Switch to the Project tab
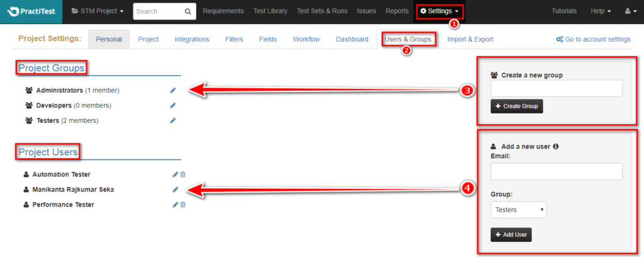The height and width of the screenshot is (257, 644). click(148, 40)
